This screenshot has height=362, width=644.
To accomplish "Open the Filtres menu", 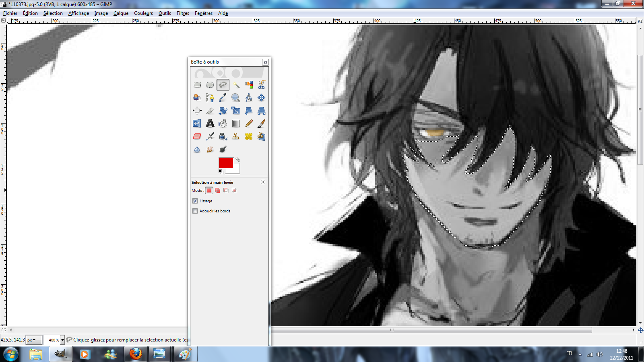I will [183, 13].
